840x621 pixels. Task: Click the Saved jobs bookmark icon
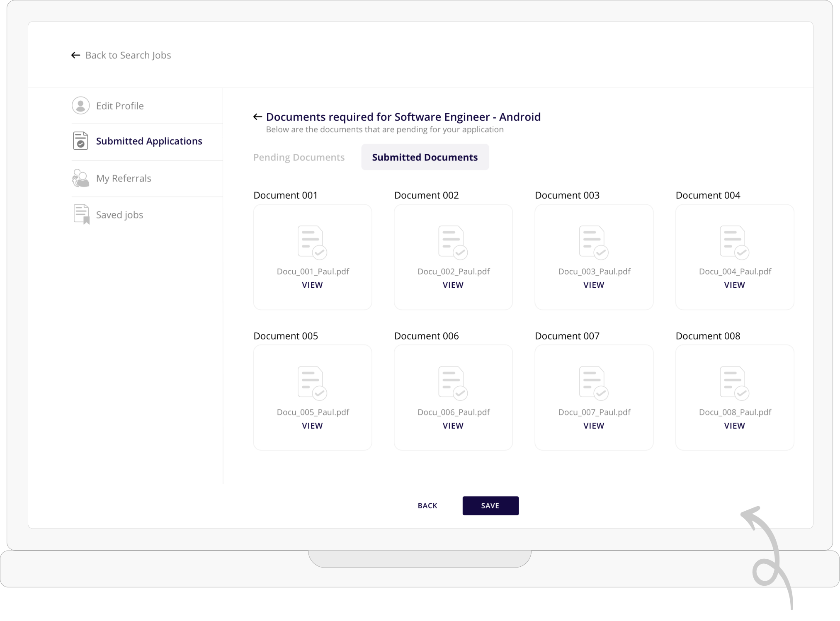click(81, 214)
